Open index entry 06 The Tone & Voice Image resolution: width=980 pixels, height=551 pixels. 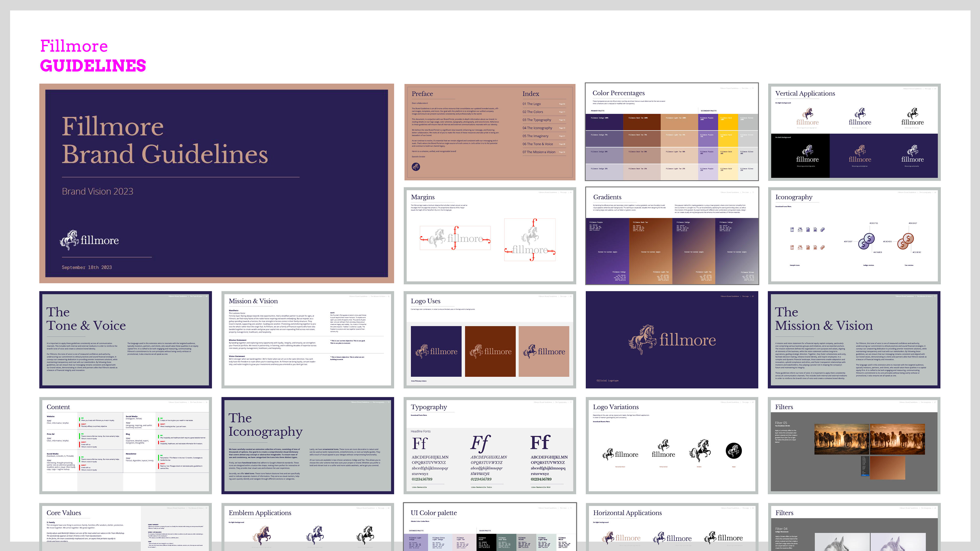click(x=537, y=144)
